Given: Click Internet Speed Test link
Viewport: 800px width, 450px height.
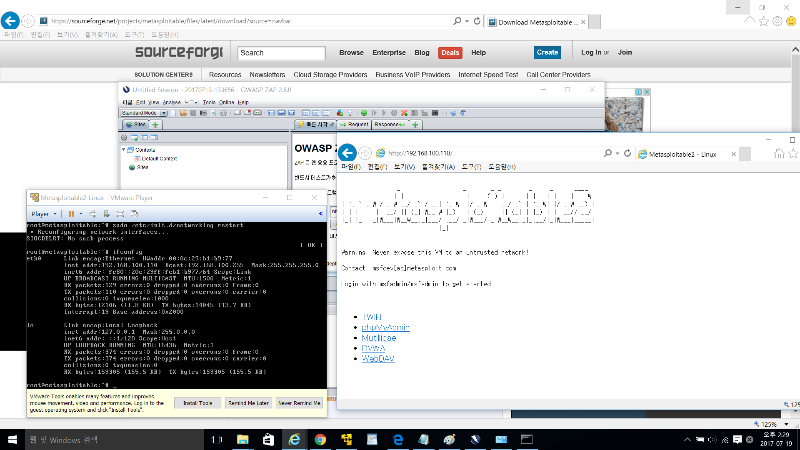Looking at the screenshot, I should pos(488,74).
